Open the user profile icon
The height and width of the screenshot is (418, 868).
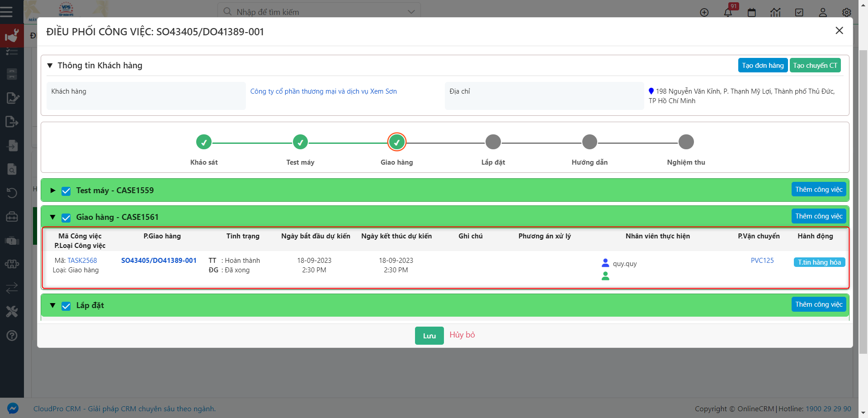pos(823,13)
